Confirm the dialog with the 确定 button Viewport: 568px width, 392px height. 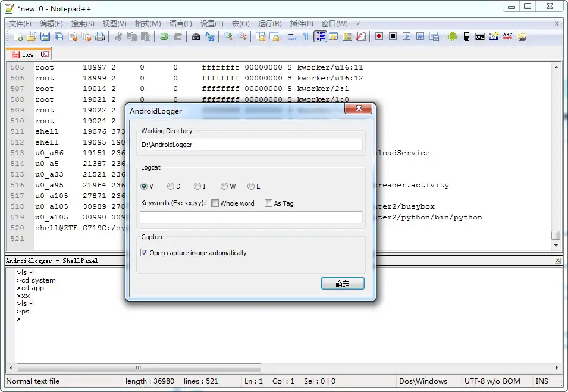click(343, 284)
